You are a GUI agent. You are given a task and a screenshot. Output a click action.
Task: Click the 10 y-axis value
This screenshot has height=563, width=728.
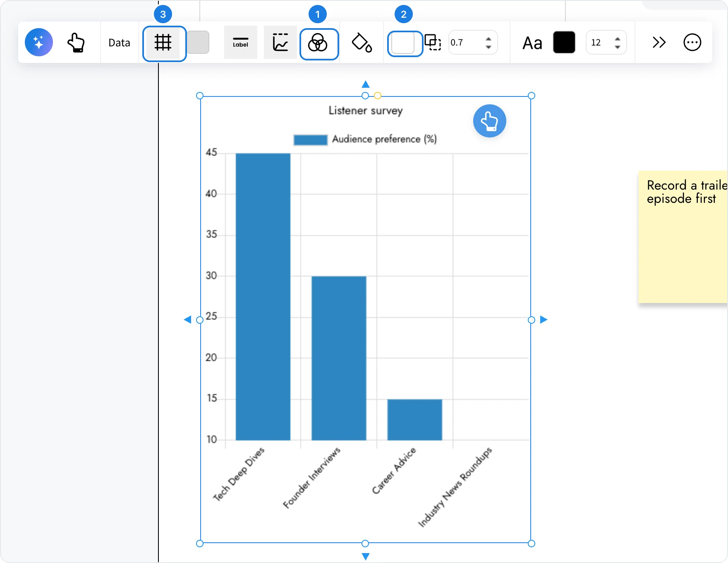coord(211,439)
